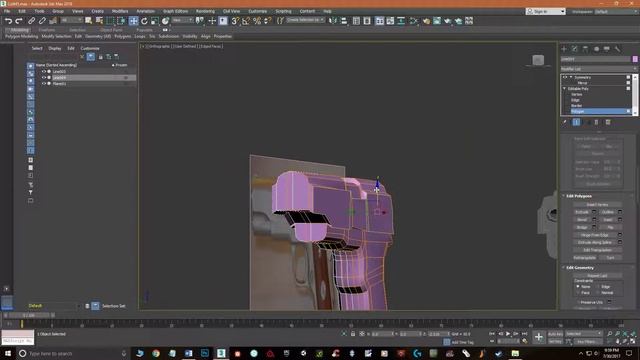Activate the Select and Scale tool

point(155,21)
